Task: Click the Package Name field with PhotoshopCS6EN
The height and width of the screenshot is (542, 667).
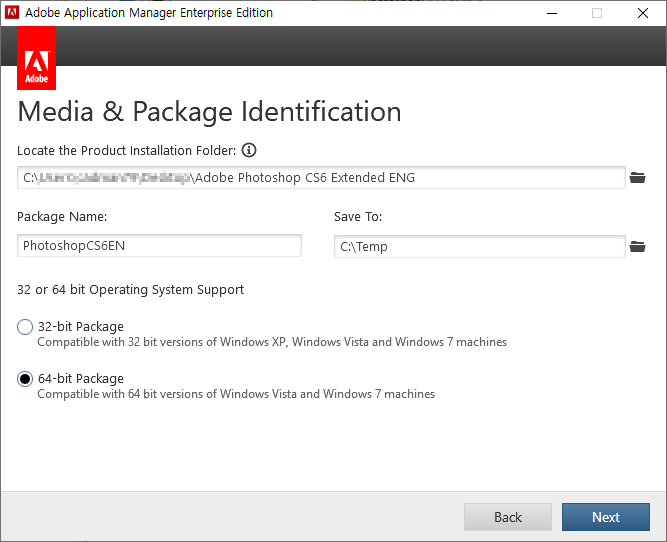Action: tap(160, 245)
